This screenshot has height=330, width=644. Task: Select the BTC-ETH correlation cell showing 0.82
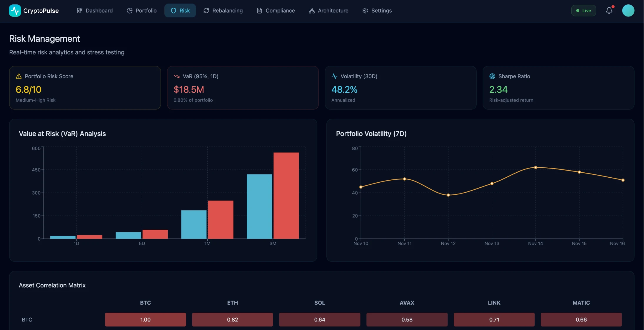click(x=232, y=319)
